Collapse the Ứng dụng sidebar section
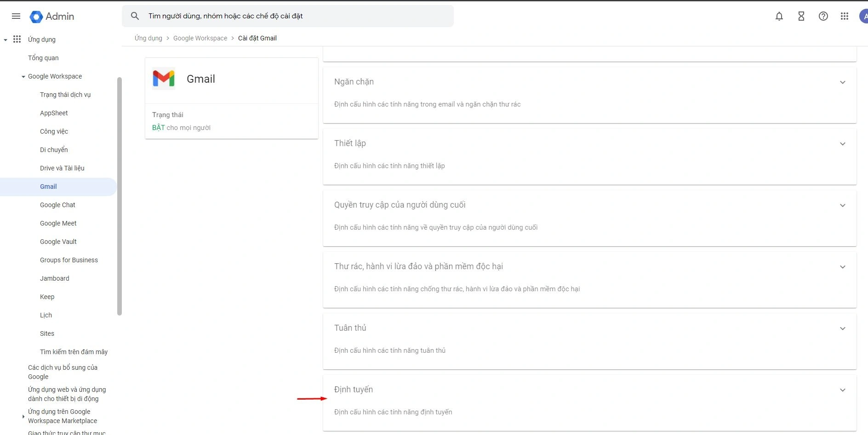Screen dimensions: 868x435 pyautogui.click(x=6, y=40)
